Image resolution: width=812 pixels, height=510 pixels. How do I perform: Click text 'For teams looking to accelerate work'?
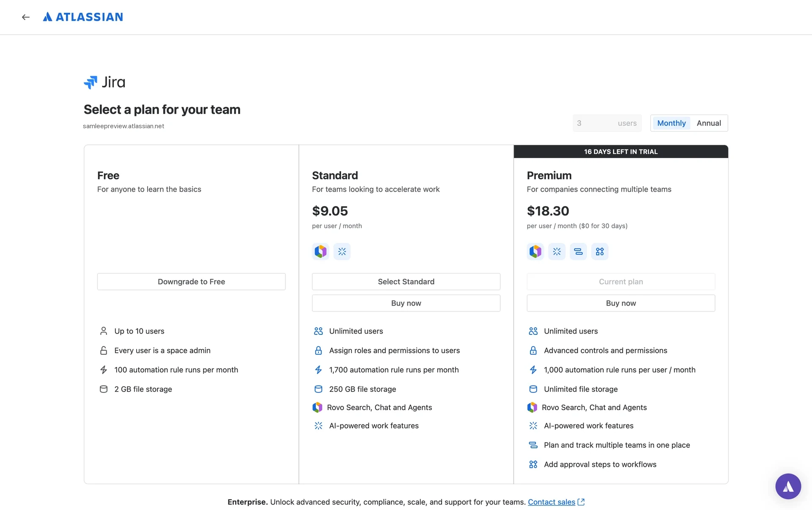(x=376, y=189)
